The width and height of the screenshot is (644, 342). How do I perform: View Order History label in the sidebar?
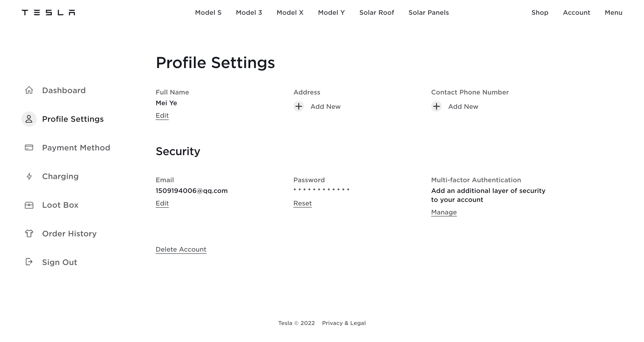[69, 234]
